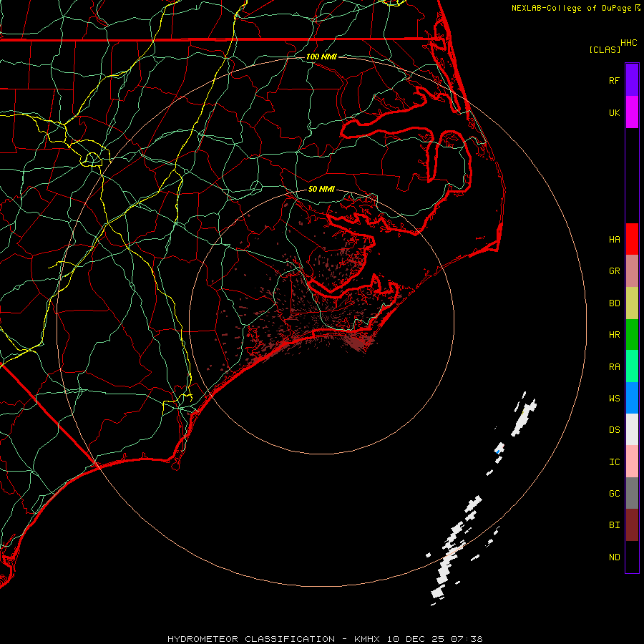The width and height of the screenshot is (644, 644).
Task: Click the BD legend label
Action: 614,303
